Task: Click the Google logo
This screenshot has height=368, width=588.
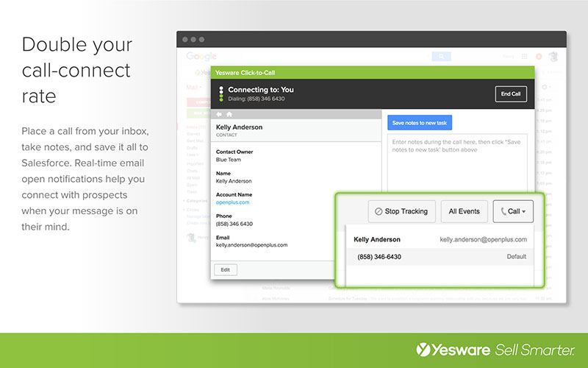Action: click(201, 56)
